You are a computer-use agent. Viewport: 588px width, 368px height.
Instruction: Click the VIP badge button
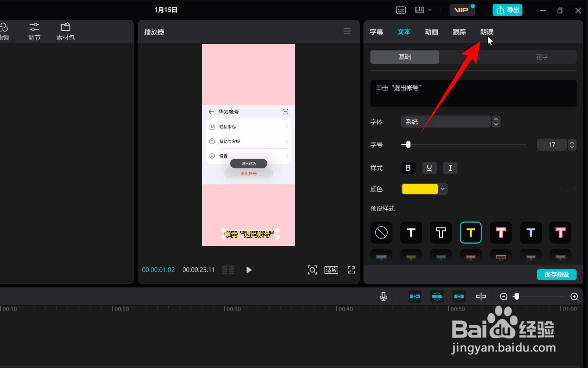pos(462,10)
